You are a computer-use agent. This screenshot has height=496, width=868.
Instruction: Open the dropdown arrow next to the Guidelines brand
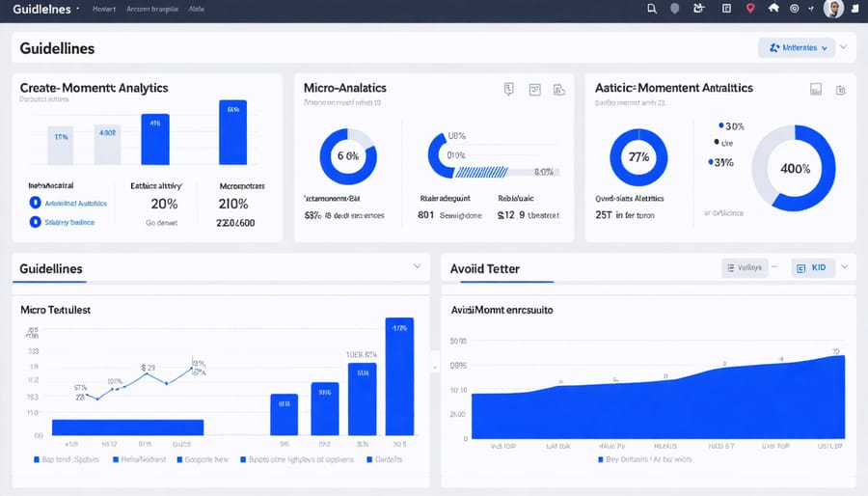click(77, 9)
